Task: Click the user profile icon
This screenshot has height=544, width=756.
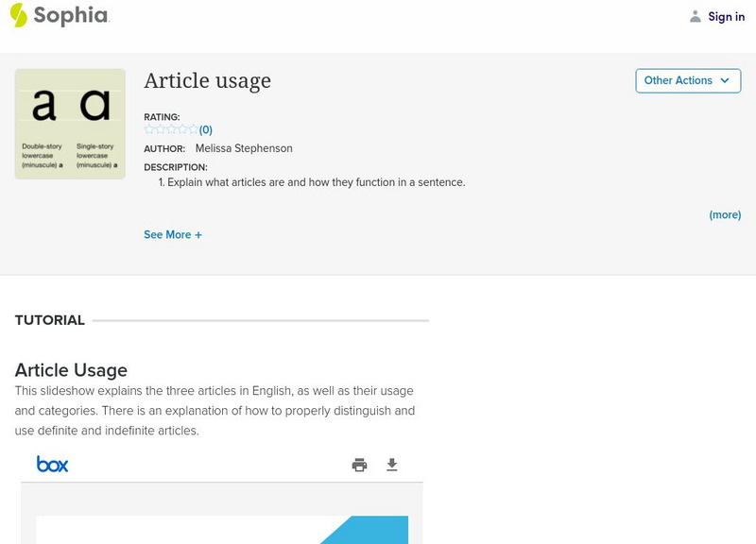Action: (696, 16)
